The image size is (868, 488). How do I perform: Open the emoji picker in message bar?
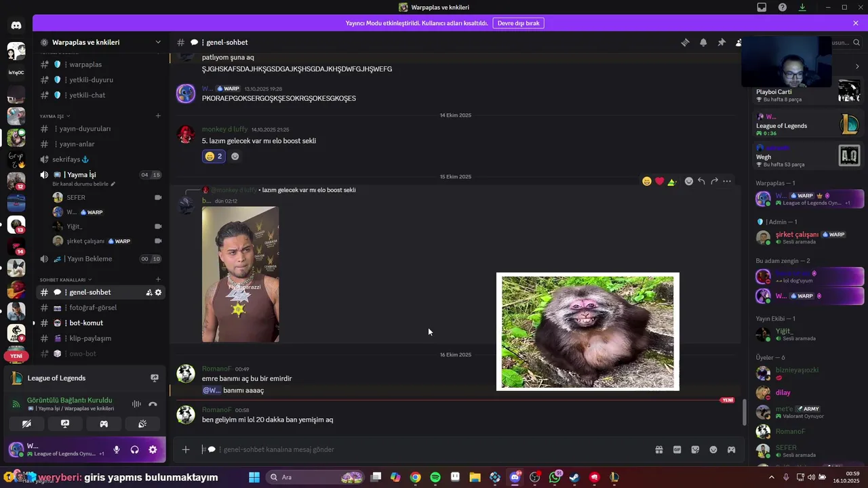tap(713, 449)
